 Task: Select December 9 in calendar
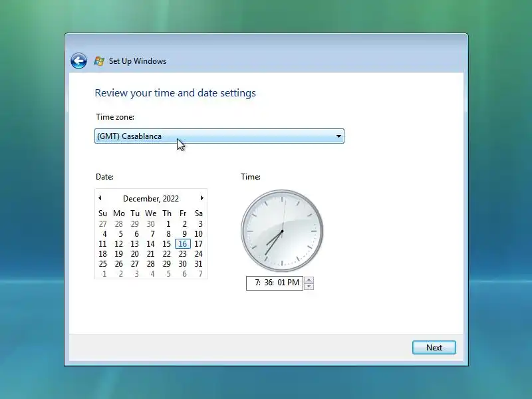(x=184, y=234)
